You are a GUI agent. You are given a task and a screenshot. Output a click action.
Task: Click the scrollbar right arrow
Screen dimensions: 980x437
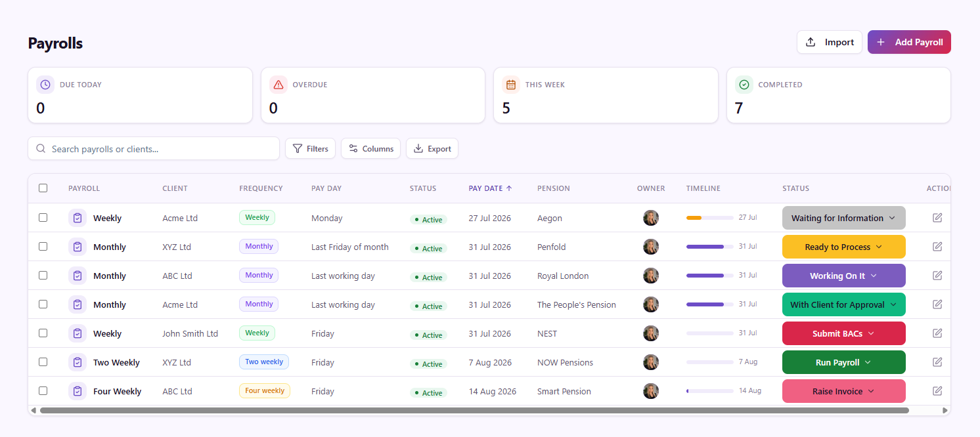[945, 411]
